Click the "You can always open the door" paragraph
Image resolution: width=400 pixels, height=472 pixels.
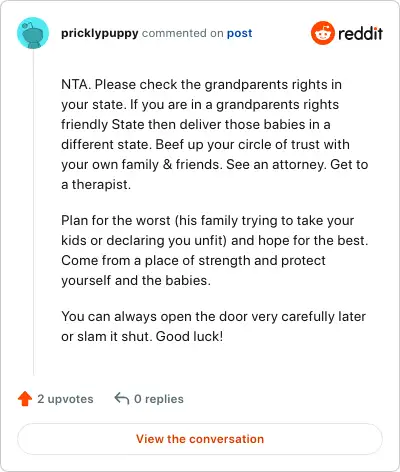click(x=213, y=326)
